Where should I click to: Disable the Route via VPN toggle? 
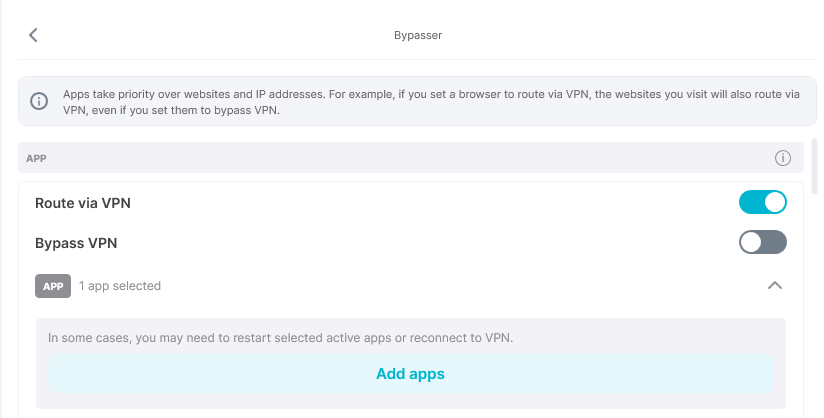(x=762, y=203)
